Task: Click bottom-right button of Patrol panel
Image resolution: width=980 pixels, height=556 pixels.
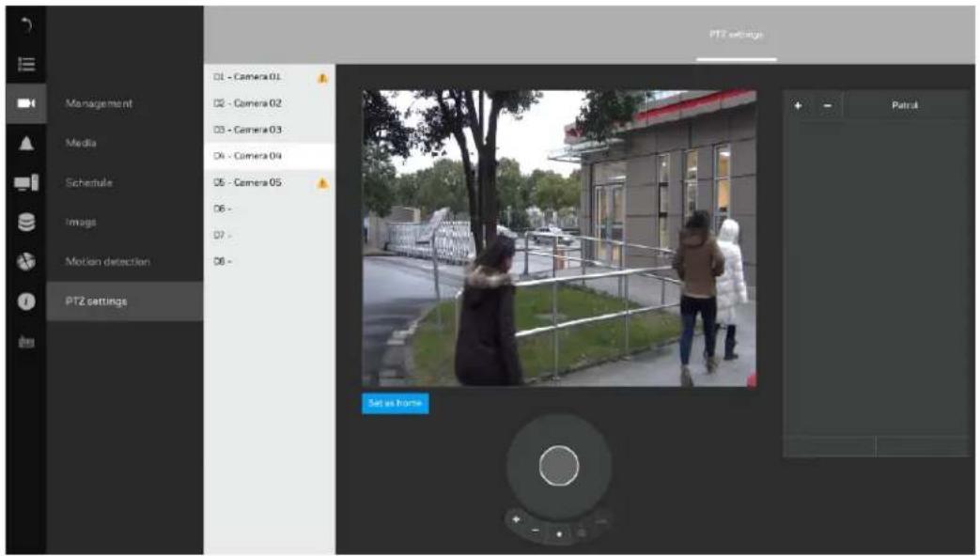Action: (922, 447)
